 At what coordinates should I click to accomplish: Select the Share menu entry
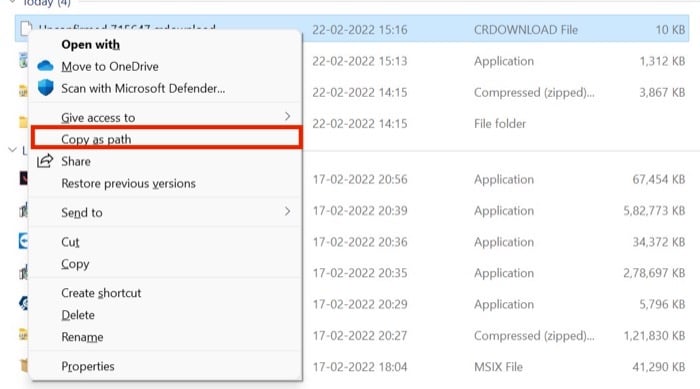point(76,161)
